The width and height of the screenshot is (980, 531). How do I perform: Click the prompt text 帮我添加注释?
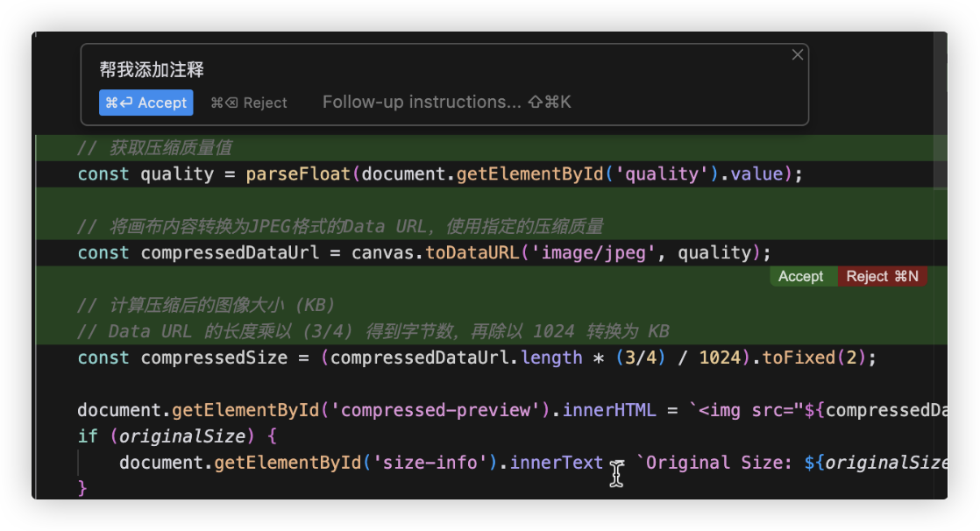pyautogui.click(x=152, y=70)
